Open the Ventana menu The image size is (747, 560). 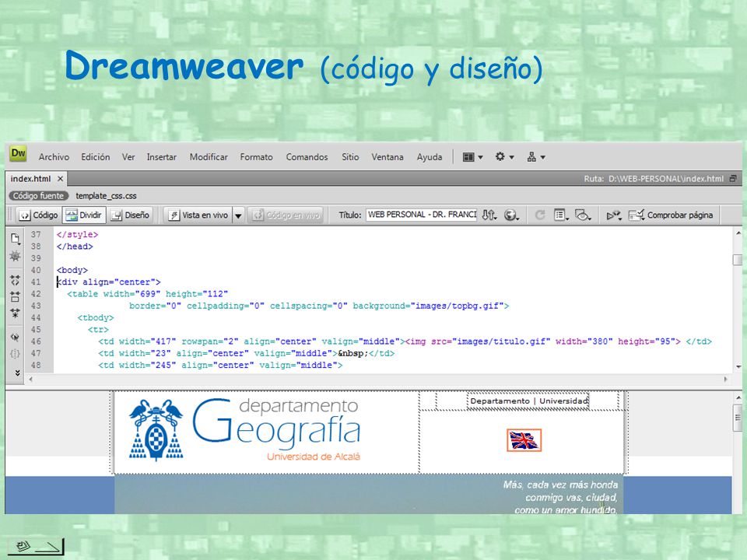(x=388, y=156)
